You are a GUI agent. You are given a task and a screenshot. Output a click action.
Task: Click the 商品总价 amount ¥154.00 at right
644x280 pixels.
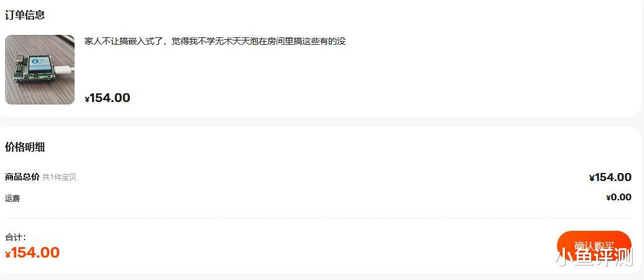tap(610, 177)
